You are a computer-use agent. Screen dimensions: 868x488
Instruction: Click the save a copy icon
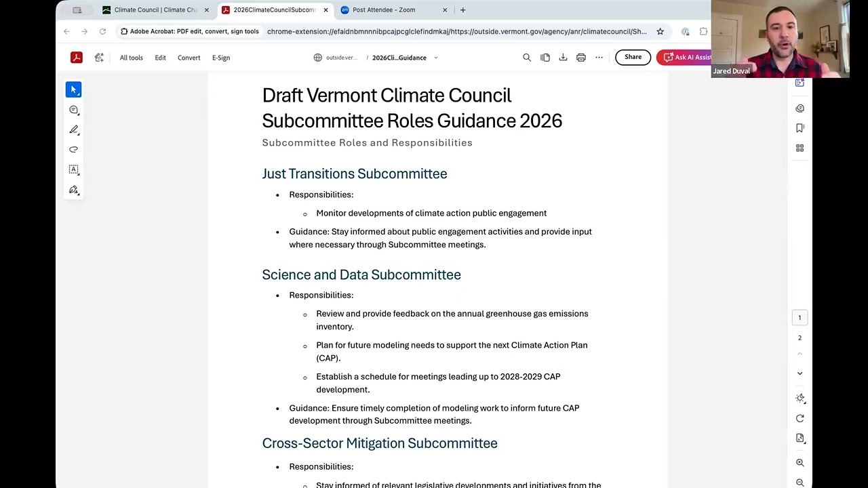click(545, 58)
